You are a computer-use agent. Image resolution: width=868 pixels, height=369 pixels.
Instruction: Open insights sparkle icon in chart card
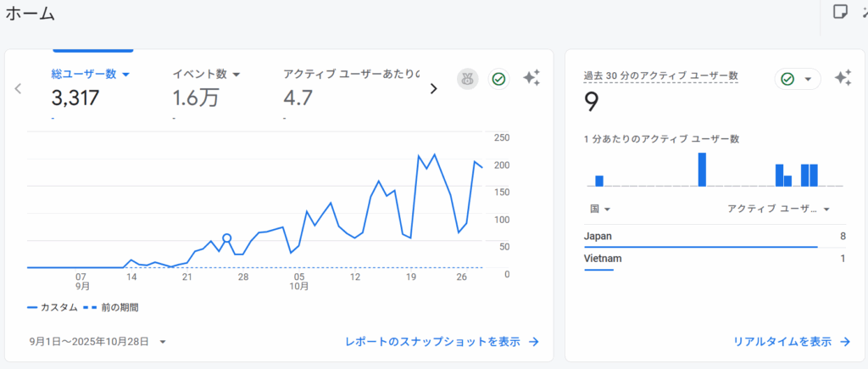[x=531, y=79]
